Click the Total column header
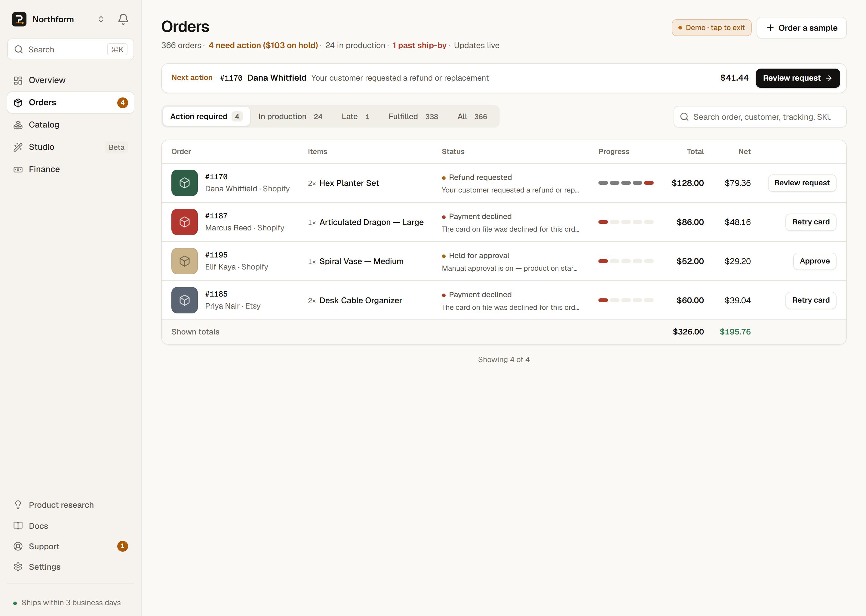Screen dimensions: 866x616 (695, 151)
